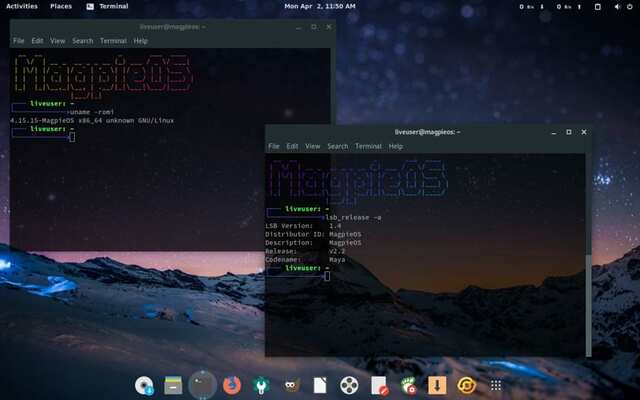Click the 'LSB Version:' output line
640x400 pixels.
click(x=303, y=226)
